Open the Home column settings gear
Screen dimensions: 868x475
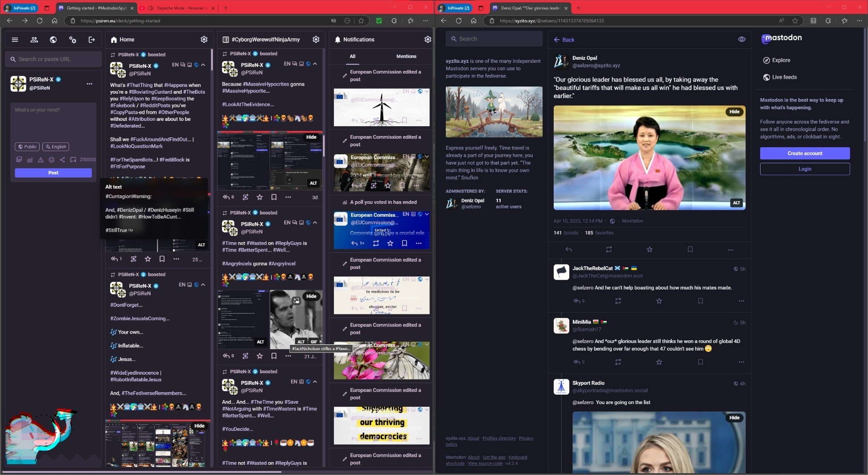coord(204,39)
